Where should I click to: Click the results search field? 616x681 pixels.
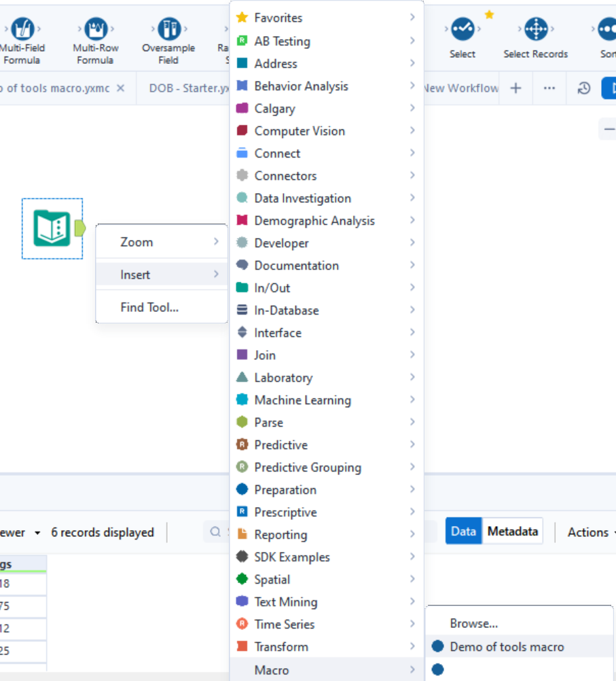pyautogui.click(x=320, y=531)
